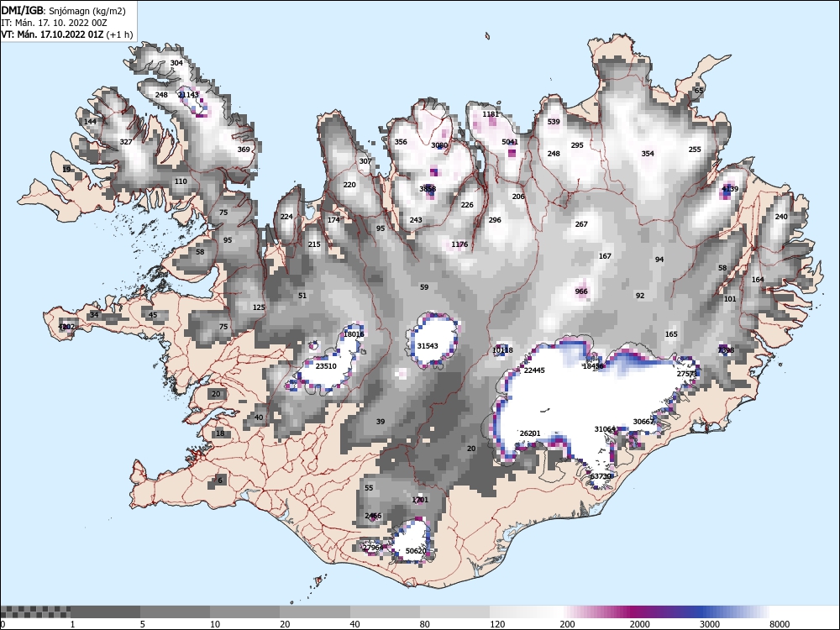This screenshot has height=630, width=840.
Task: Click the glacier value '26201'
Action: coord(530,433)
